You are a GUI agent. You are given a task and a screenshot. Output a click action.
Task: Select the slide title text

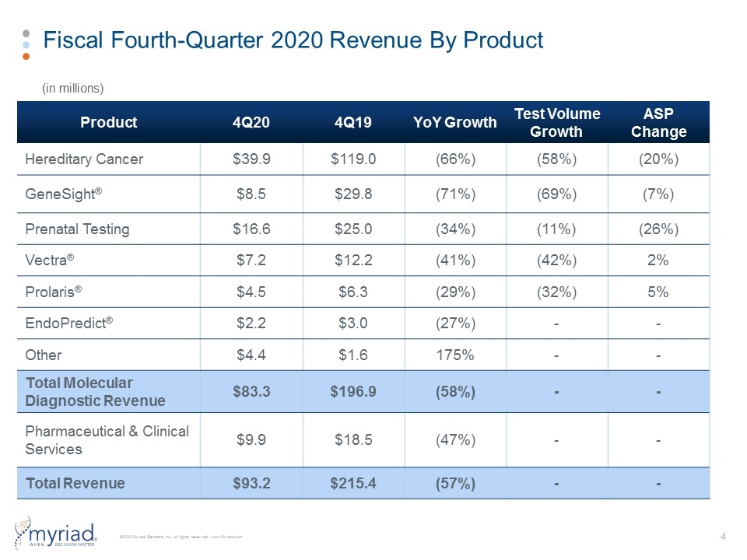coord(293,40)
